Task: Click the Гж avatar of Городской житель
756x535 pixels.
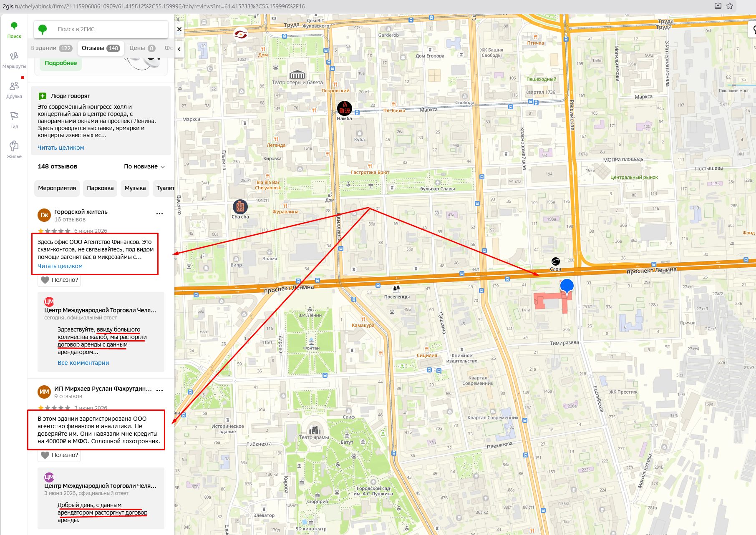Action: [x=44, y=215]
